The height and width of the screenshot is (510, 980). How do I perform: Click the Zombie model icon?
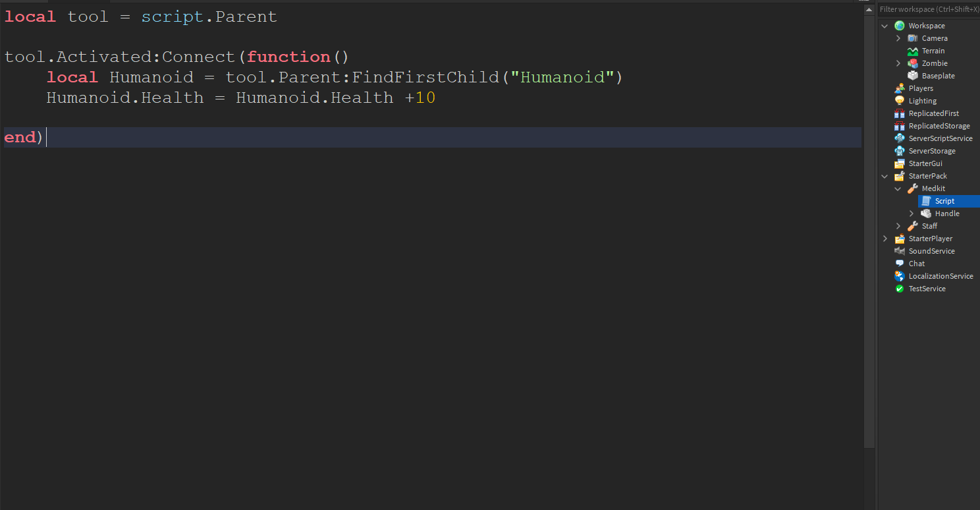point(913,63)
